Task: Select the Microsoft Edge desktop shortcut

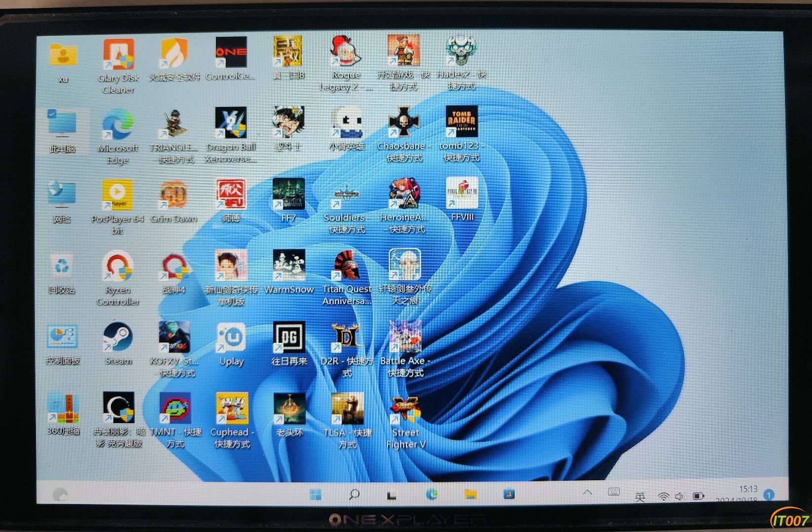Action: coord(118,124)
